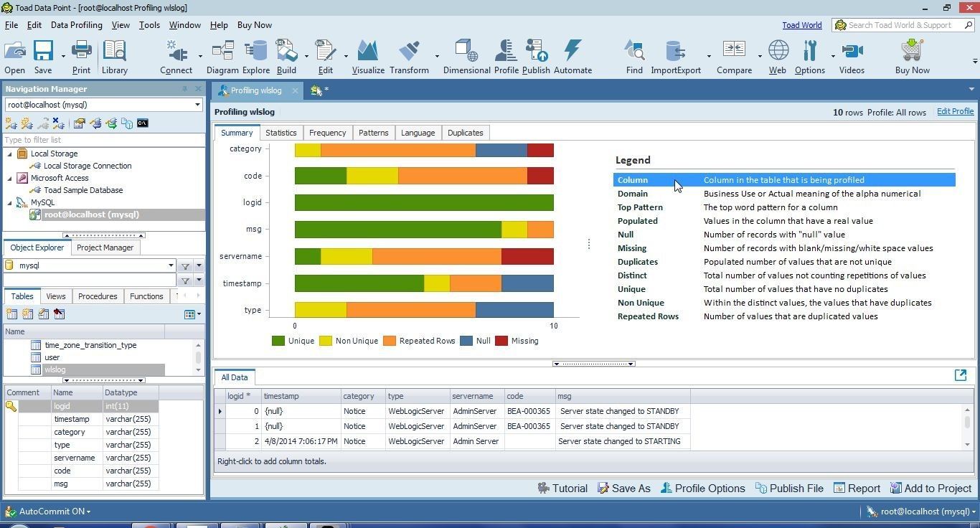
Task: Open the SQL Edit tool
Action: (x=325, y=57)
